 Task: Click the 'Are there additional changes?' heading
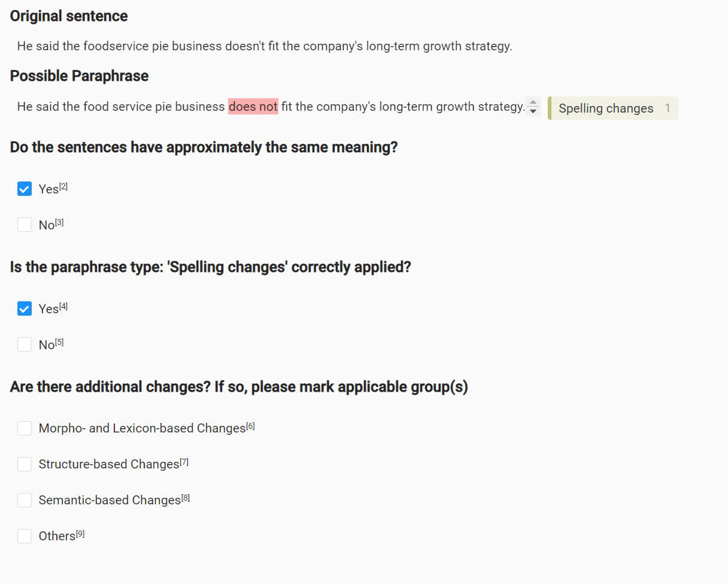(238, 387)
